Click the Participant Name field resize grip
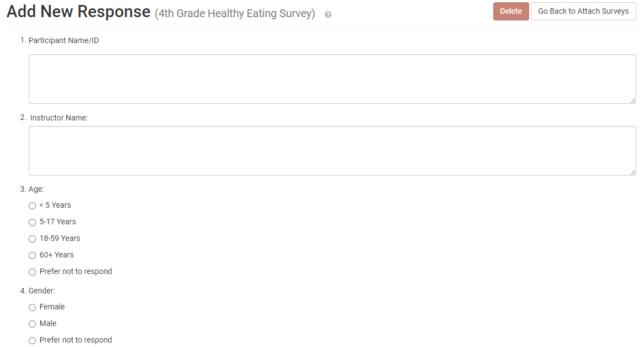Image resolution: width=644 pixels, height=347 pixels. point(633,101)
